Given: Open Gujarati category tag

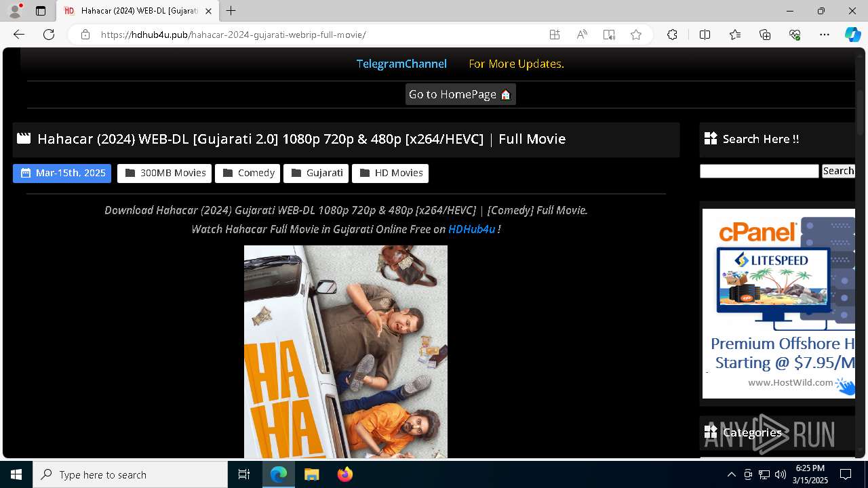Looking at the screenshot, I should click(x=316, y=173).
